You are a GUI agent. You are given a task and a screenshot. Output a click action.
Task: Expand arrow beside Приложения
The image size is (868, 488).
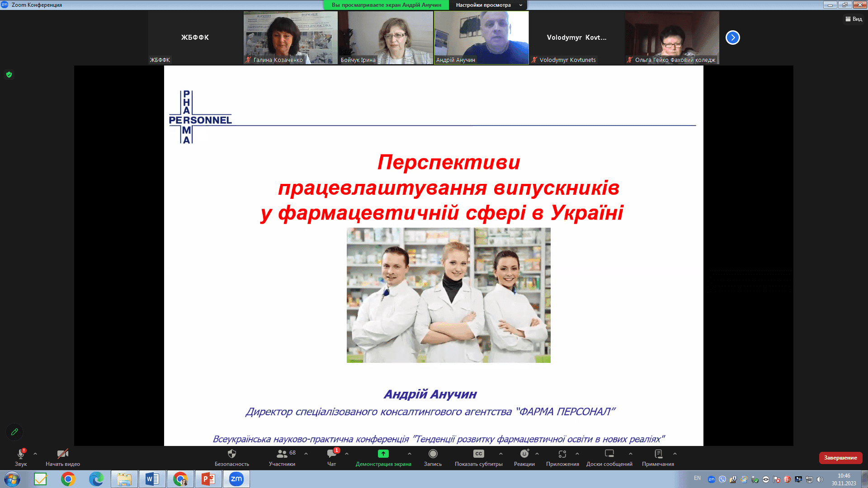tap(577, 454)
